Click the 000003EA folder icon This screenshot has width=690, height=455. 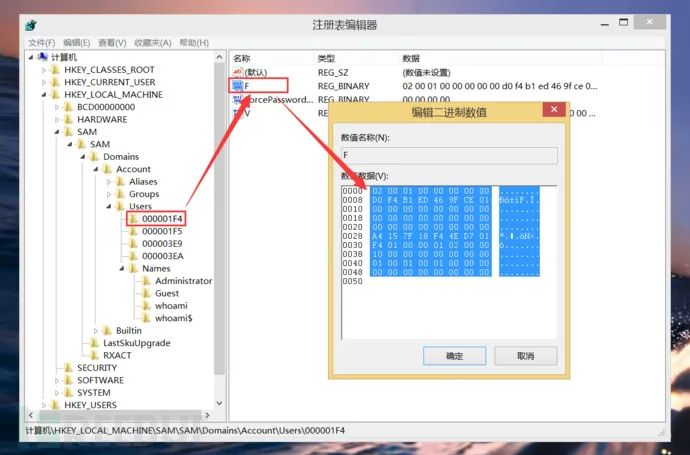click(133, 256)
